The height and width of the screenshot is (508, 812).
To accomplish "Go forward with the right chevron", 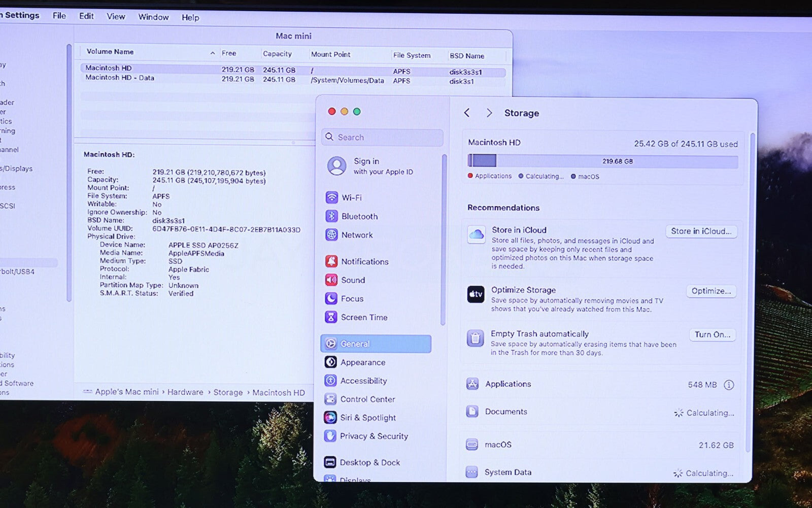I will 489,113.
